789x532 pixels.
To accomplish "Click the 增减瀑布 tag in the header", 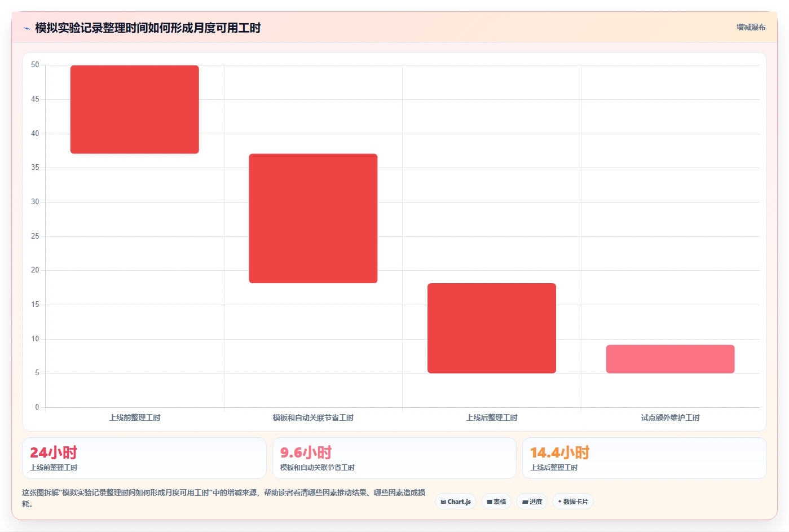I will click(x=751, y=27).
